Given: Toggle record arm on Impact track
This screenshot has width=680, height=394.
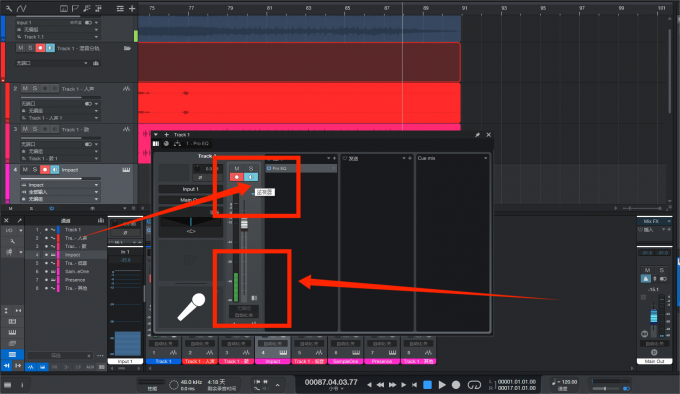Looking at the screenshot, I should coord(45,170).
